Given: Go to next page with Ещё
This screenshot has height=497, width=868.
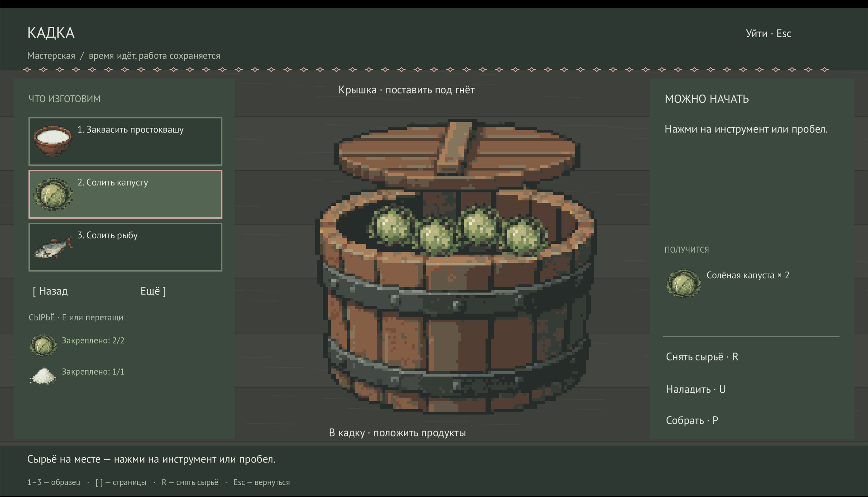Looking at the screenshot, I should [x=153, y=291].
